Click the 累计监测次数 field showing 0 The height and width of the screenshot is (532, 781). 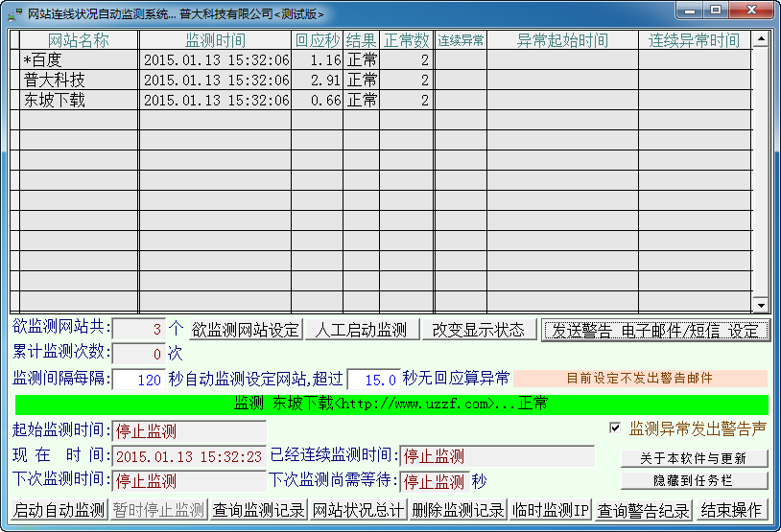click(139, 354)
